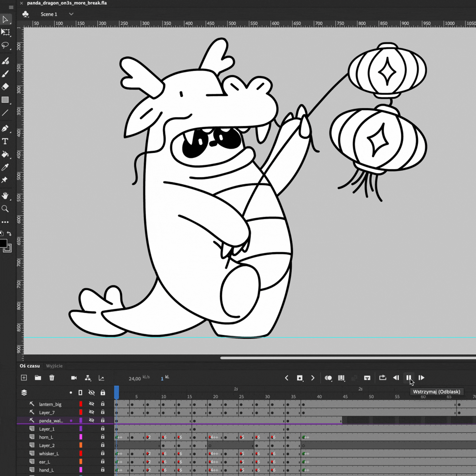Expand more tools via three dots
Screen dimensions: 476x476
[x=5, y=222]
